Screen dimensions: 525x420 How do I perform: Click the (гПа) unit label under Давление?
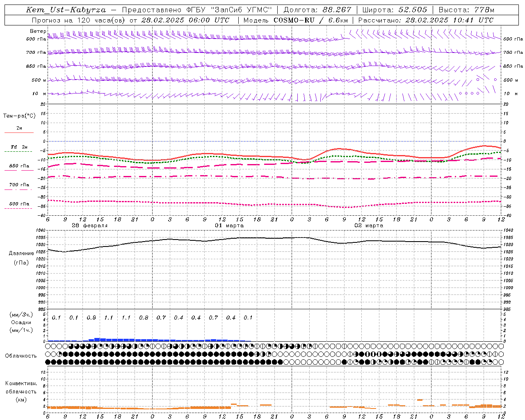click(x=21, y=262)
